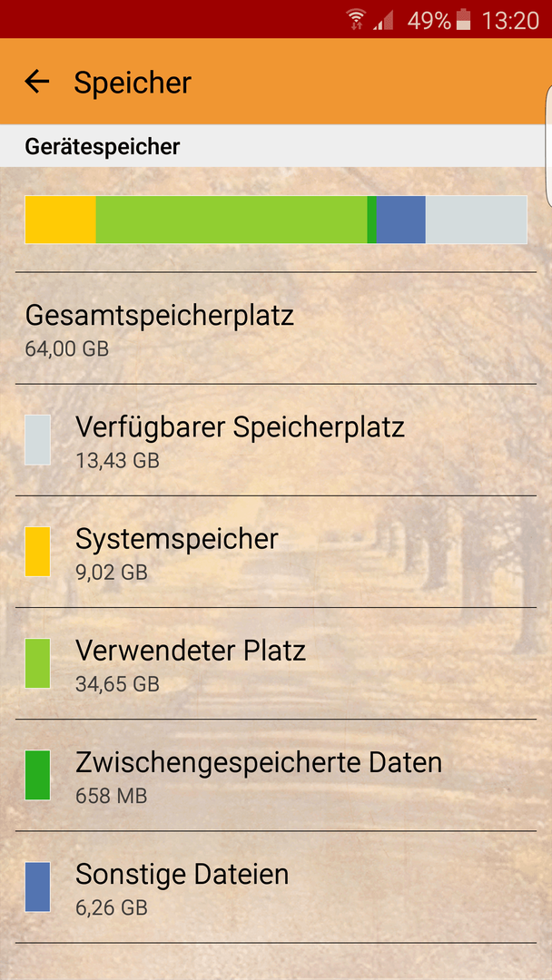Screen dimensions: 552x980
Task: Open Verfügbarer Speicherplatz details
Action: (276, 440)
